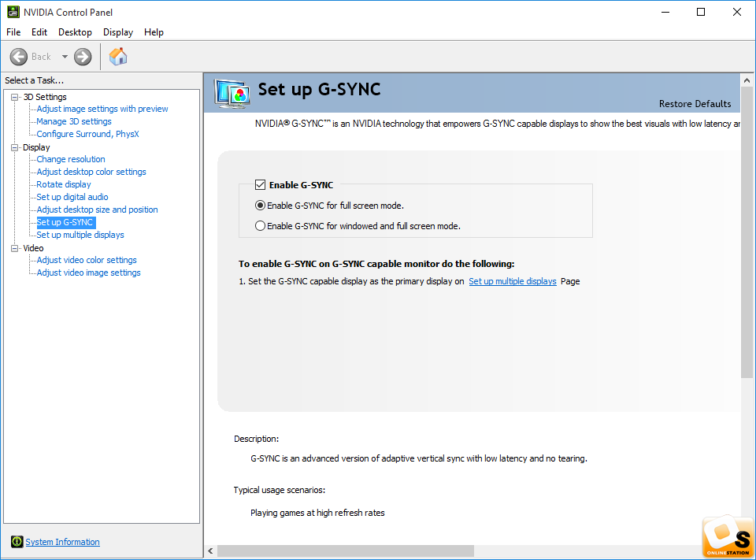Collapse the Display tree group
Viewport: 756px width, 560px height.
14,147
